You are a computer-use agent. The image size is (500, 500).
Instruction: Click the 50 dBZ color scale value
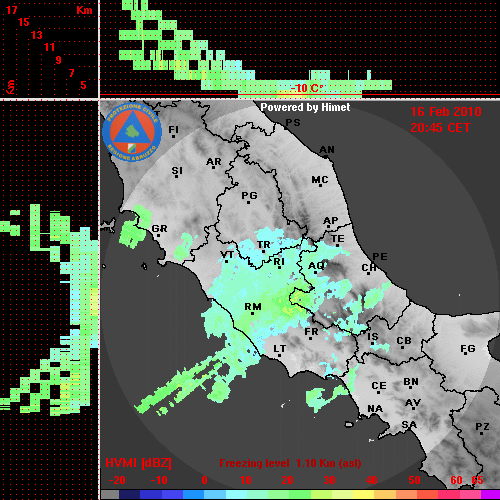pos(414,480)
